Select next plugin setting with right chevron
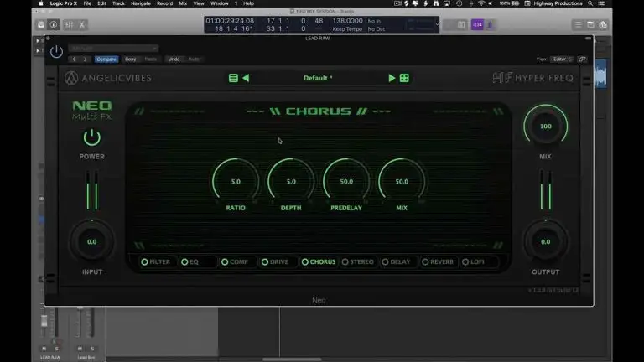The height and width of the screenshot is (362, 644). pos(85,59)
